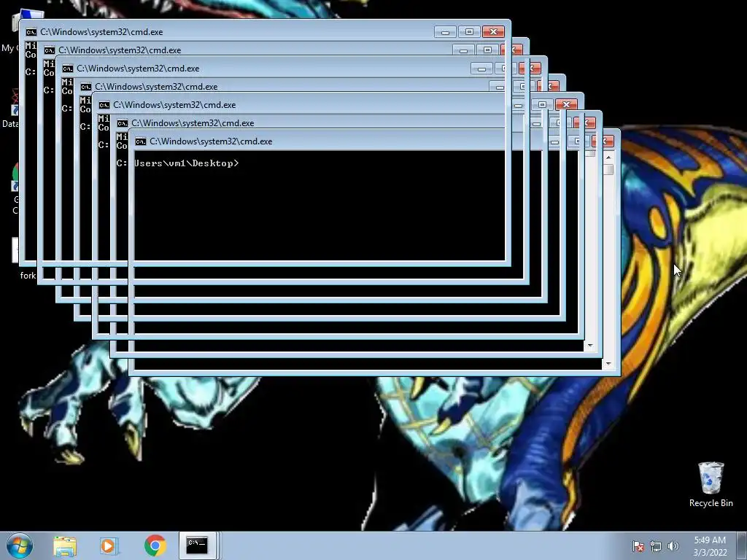Open the Windows Start menu orb

(x=20, y=545)
